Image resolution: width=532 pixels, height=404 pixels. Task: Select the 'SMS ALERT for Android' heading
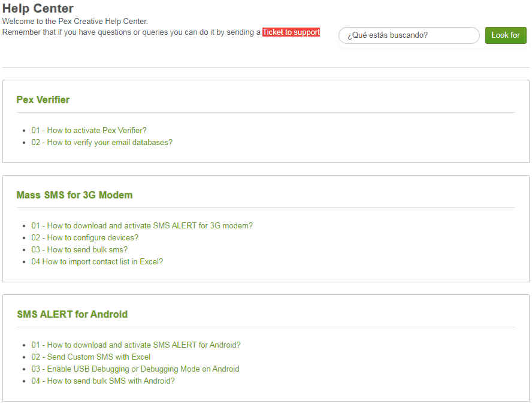tap(72, 314)
